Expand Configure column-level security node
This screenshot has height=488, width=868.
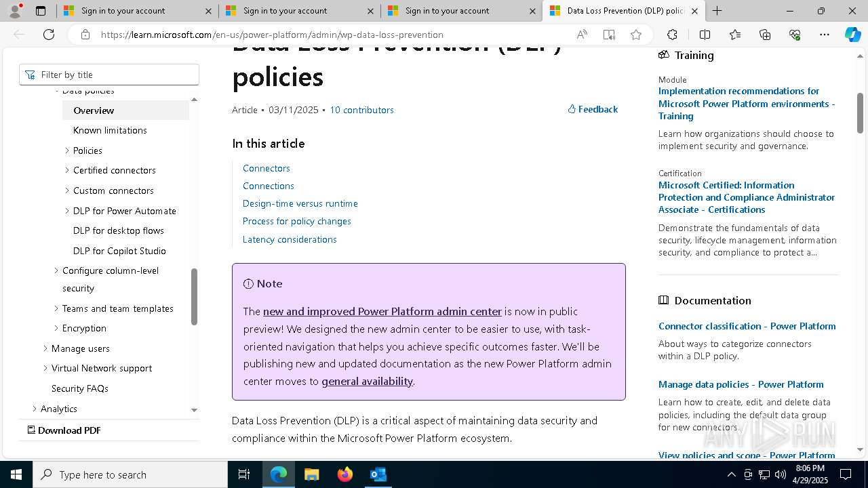click(x=56, y=270)
